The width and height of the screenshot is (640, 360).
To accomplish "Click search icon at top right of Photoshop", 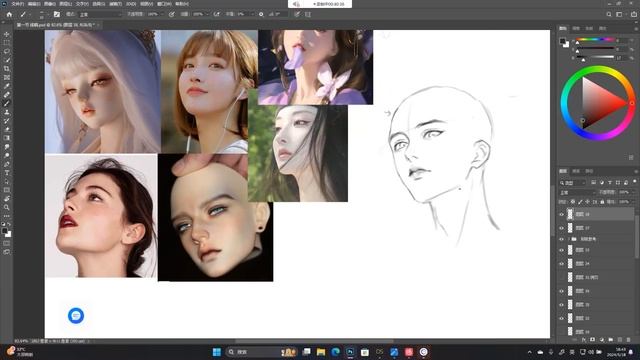I will (609, 14).
